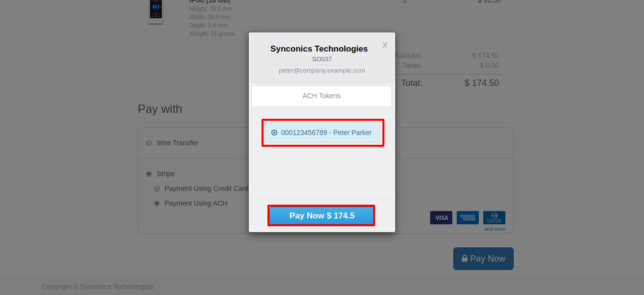Click the Wire Transfer label text

[177, 143]
